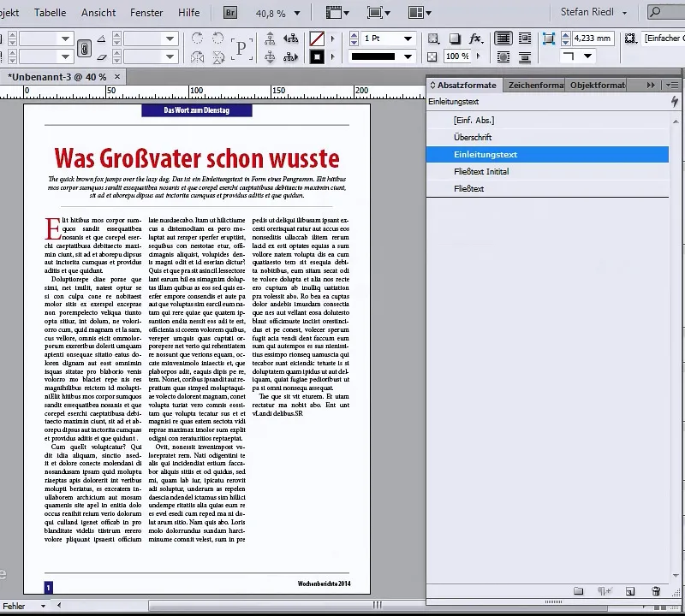Rotate selection 90° clockwise
Viewport: 685px width, 616px height.
pyautogui.click(x=198, y=38)
